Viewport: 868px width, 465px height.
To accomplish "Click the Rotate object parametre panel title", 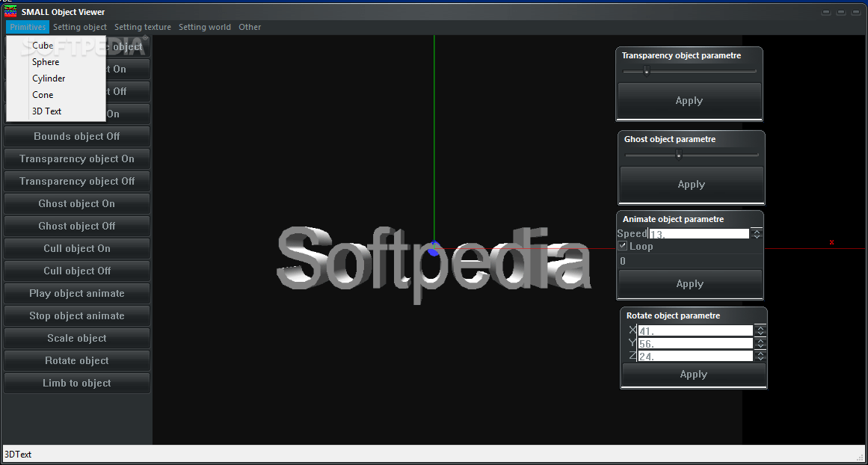I will pos(673,315).
